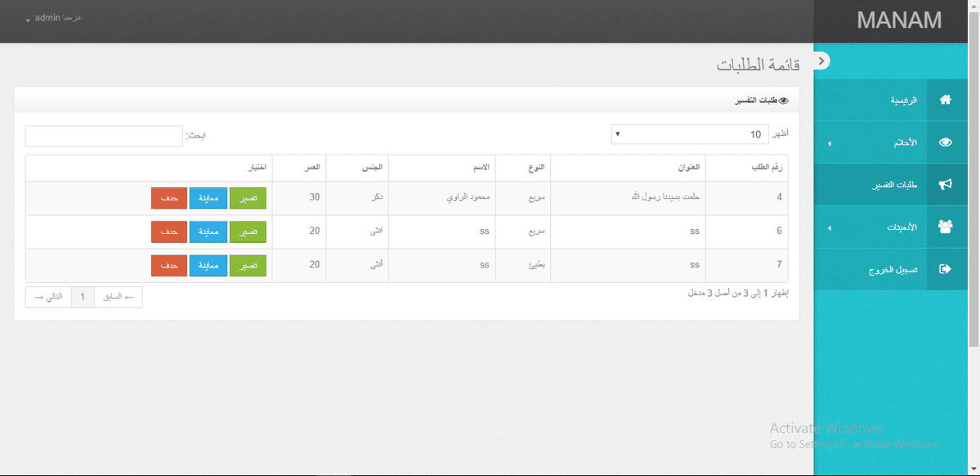Sort by الجنس column header

pos(357,168)
